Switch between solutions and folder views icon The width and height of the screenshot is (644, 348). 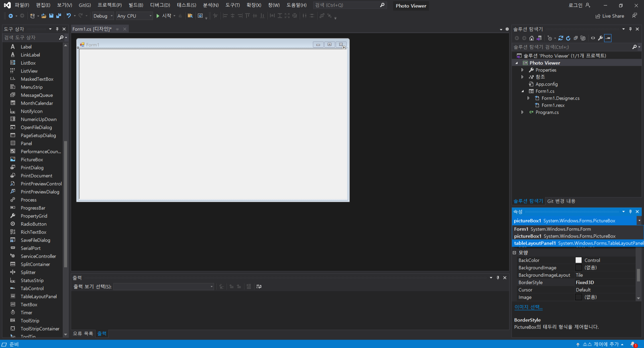tap(539, 38)
